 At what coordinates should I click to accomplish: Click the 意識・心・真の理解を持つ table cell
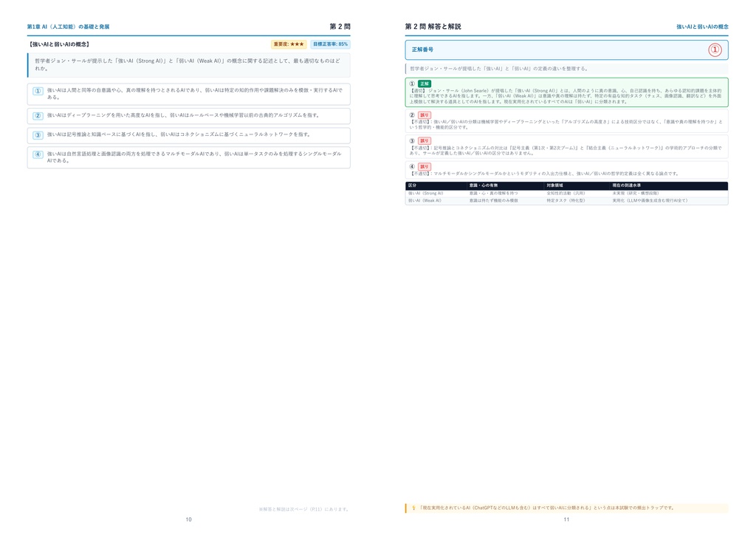pyautogui.click(x=494, y=194)
